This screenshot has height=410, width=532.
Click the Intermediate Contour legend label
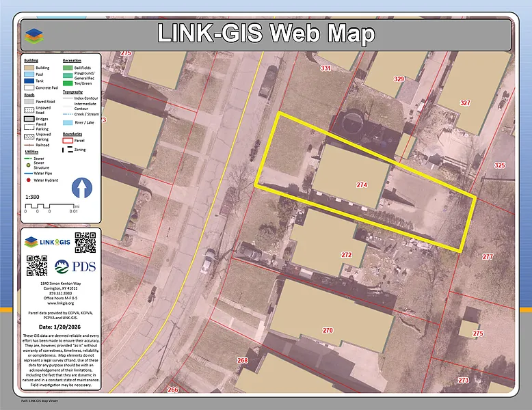tap(85, 106)
